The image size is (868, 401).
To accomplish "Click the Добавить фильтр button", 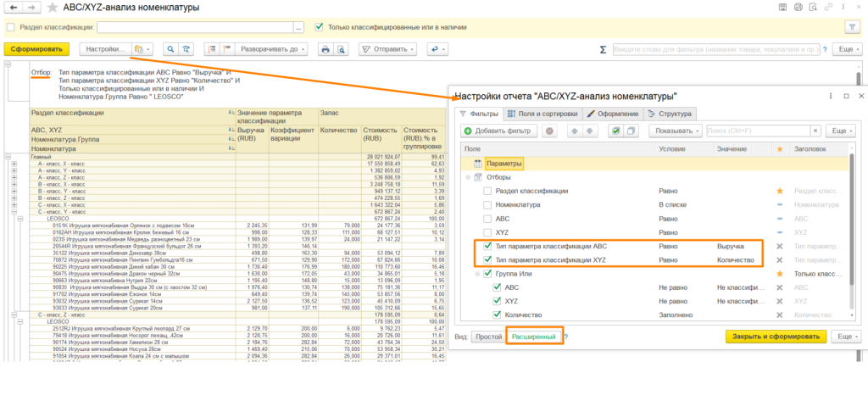I will [498, 131].
